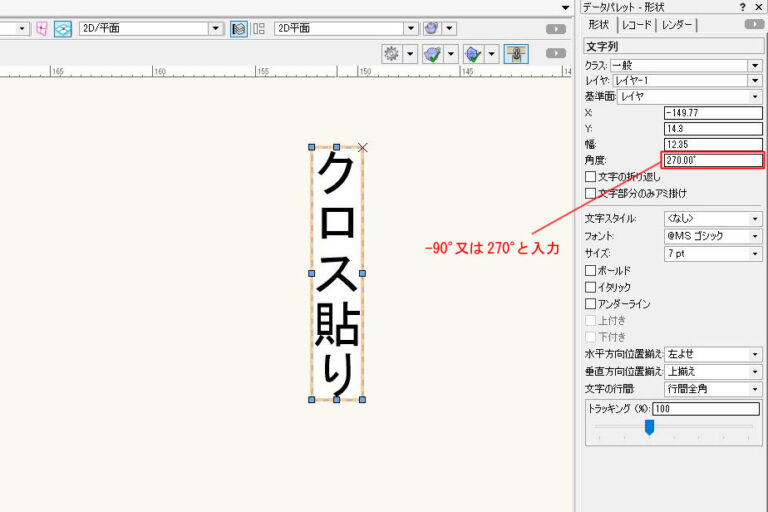Click the blue layered-plane icon beside 2D/平面
The width and height of the screenshot is (768, 512).
[63, 28]
